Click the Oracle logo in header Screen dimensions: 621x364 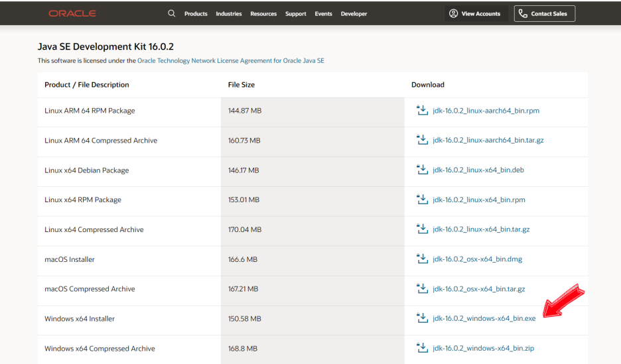coord(72,13)
